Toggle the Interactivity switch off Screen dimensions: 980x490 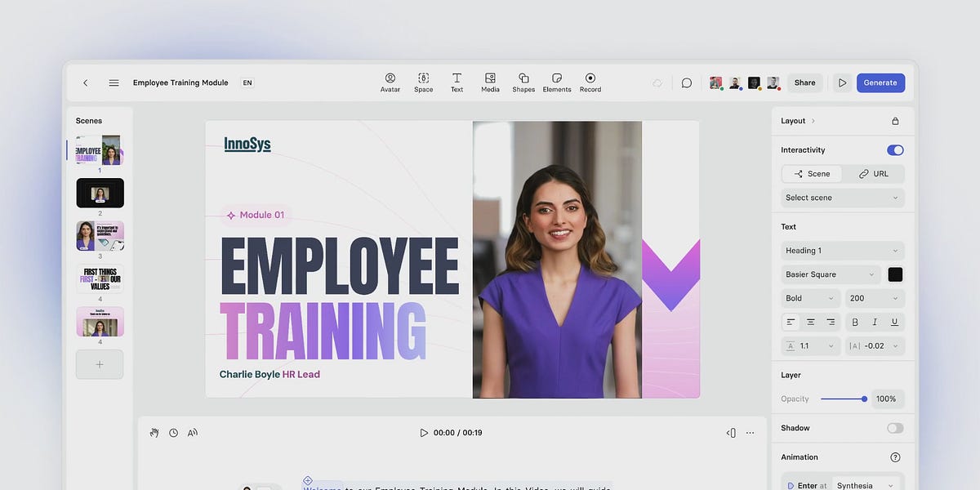(895, 150)
